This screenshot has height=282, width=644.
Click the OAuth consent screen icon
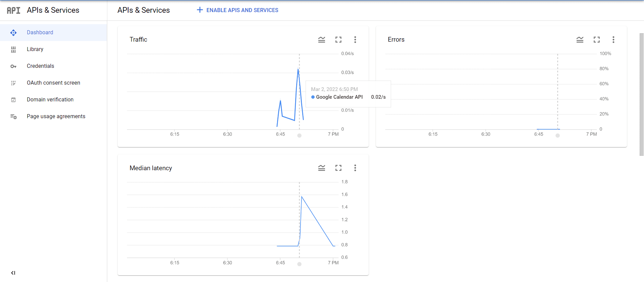(13, 83)
